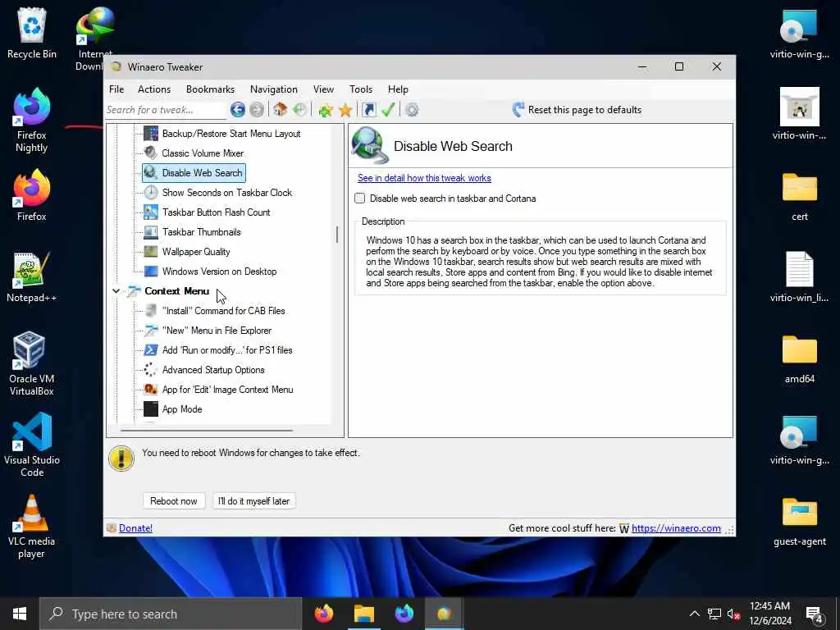Open the Navigation menu
The image size is (840, 630).
click(274, 89)
